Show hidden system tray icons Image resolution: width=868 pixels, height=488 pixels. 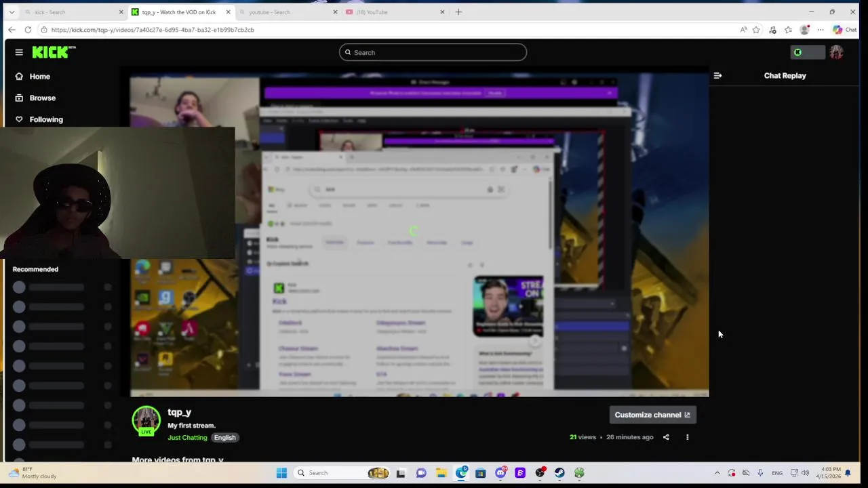[x=717, y=473]
